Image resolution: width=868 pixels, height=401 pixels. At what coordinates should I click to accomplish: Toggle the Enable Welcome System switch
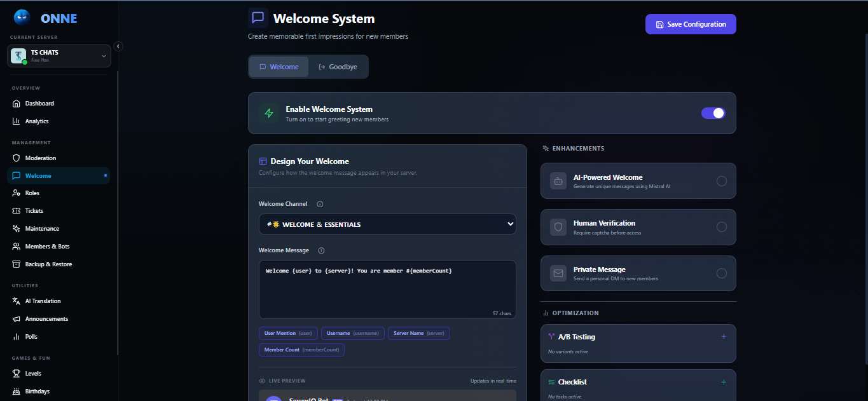tap(713, 112)
